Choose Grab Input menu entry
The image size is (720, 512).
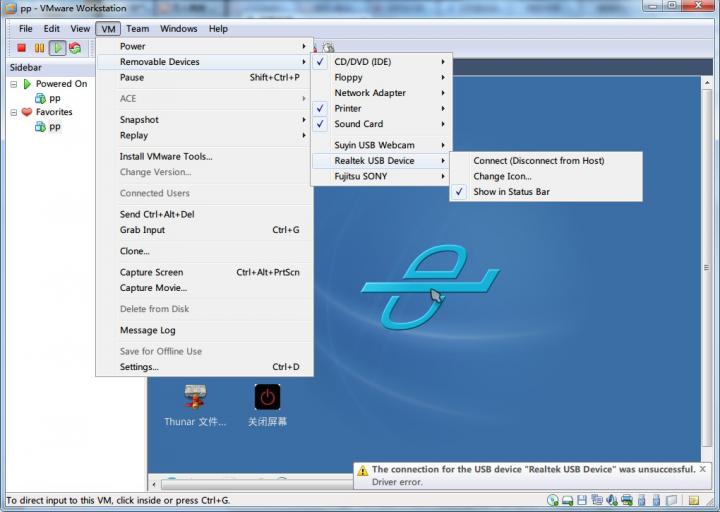click(205, 230)
